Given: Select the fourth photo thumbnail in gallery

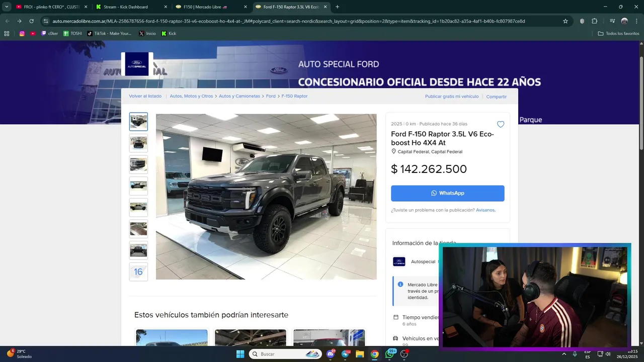Looking at the screenshot, I should 138,186.
